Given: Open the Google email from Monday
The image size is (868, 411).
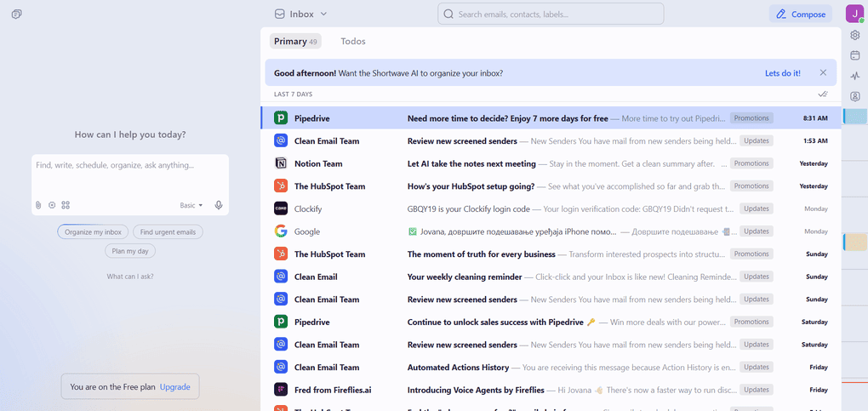Looking at the screenshot, I should point(551,231).
